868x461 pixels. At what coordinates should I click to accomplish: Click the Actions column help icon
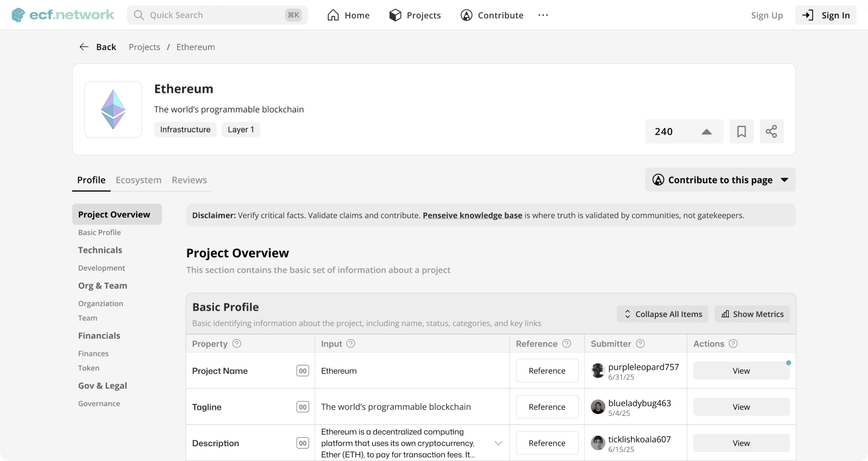point(733,344)
